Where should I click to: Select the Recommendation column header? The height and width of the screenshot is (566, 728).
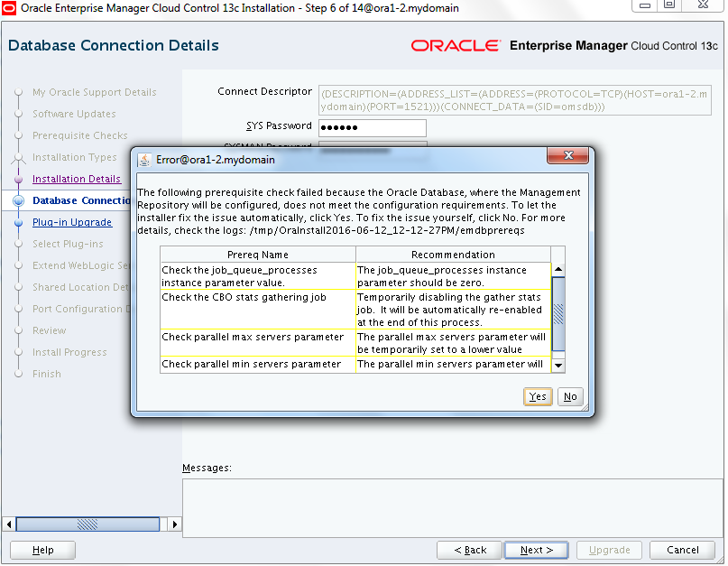453,255
